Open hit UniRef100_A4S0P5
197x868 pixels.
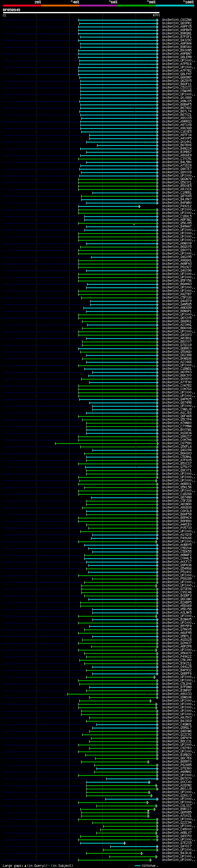point(177,139)
